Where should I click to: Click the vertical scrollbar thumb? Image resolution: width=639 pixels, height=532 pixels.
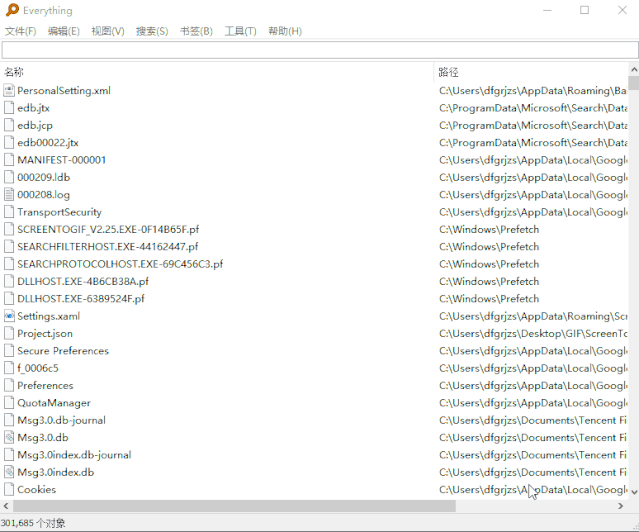coord(634,83)
